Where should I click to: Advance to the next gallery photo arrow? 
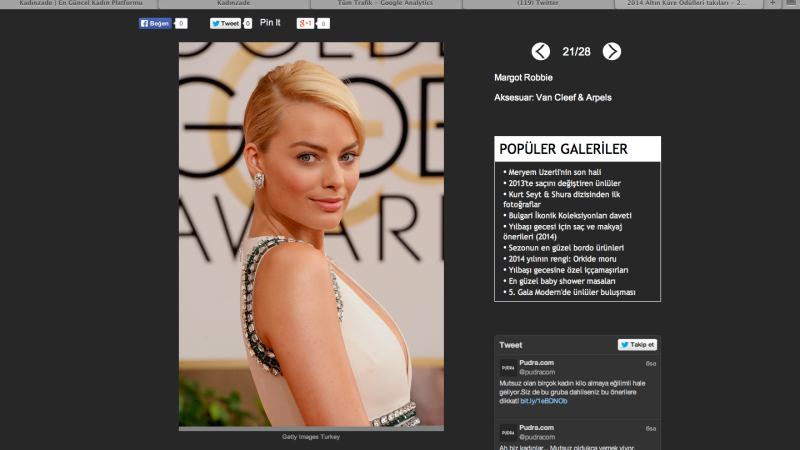pos(612,52)
